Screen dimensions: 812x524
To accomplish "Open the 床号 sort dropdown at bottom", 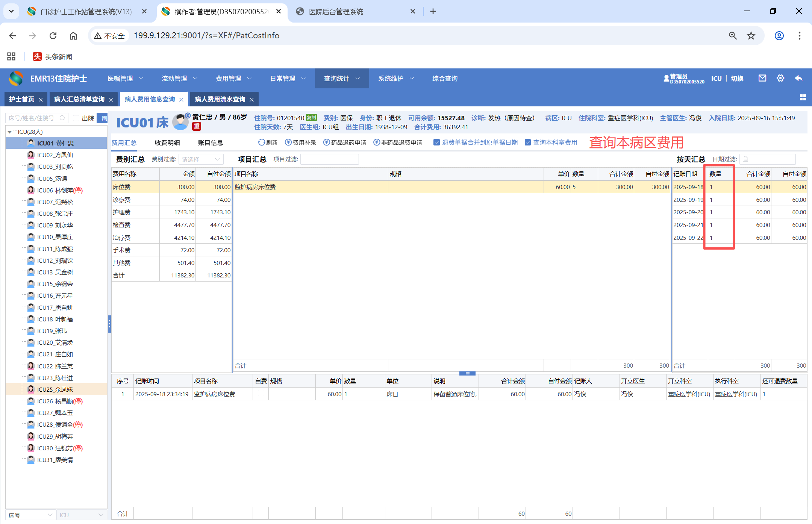I will click(x=30, y=515).
